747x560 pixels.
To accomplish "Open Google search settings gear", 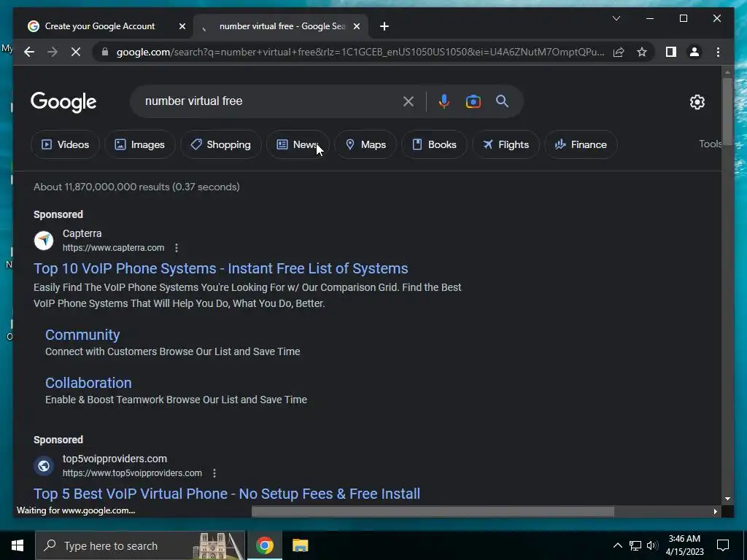I will coord(697,101).
